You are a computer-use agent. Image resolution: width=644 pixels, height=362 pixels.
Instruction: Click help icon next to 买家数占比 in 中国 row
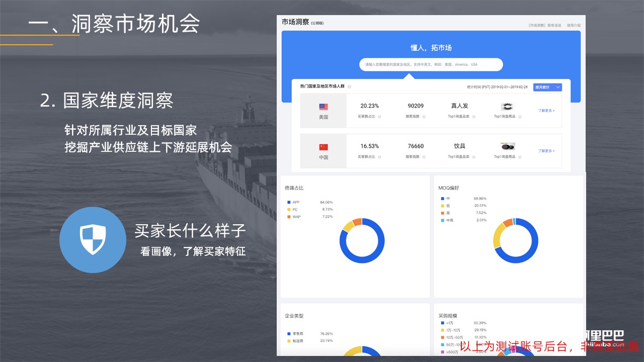click(379, 156)
